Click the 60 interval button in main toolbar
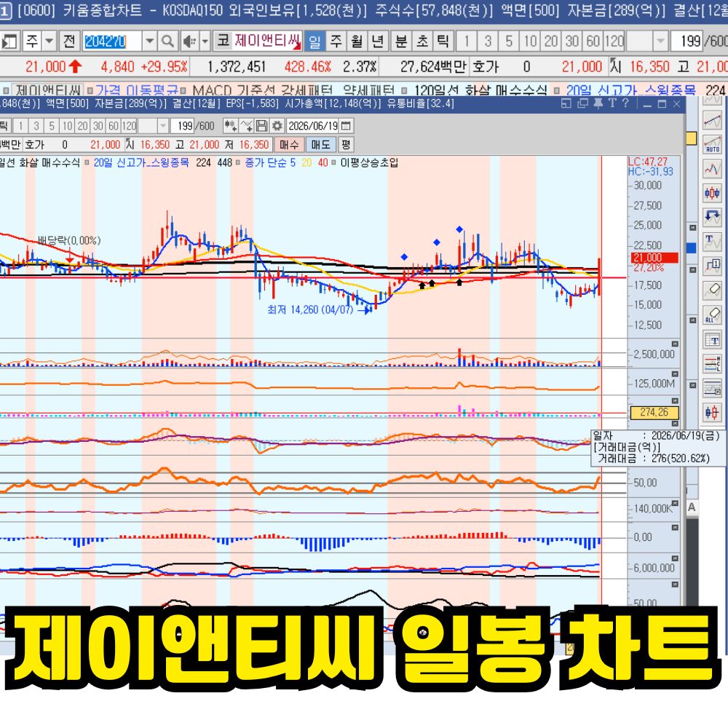Viewport: 728px width, 728px height. click(593, 41)
